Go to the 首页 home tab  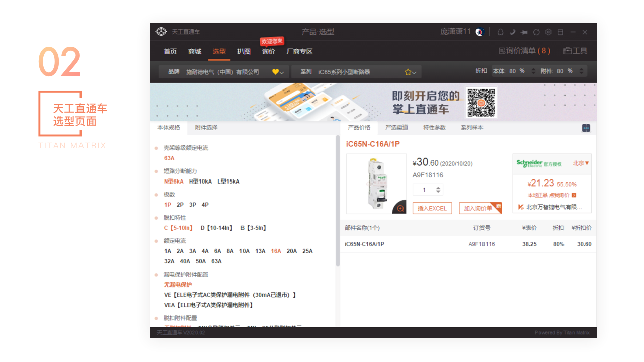(170, 51)
